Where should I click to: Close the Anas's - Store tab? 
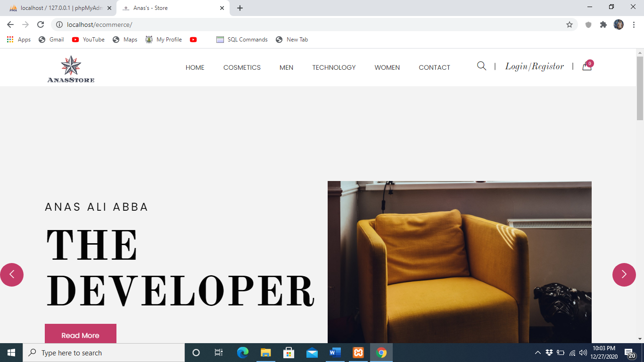(x=222, y=8)
